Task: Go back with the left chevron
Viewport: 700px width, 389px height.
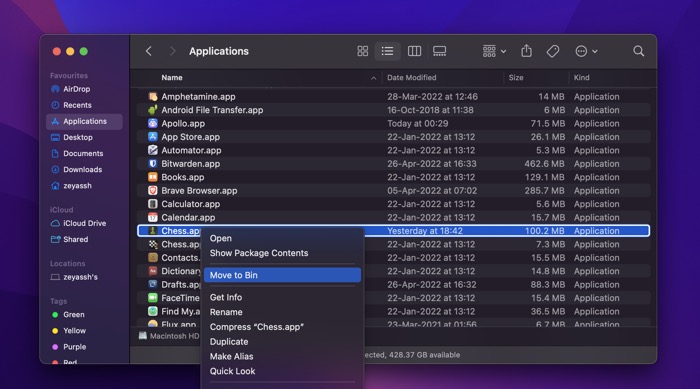Action: tap(149, 51)
